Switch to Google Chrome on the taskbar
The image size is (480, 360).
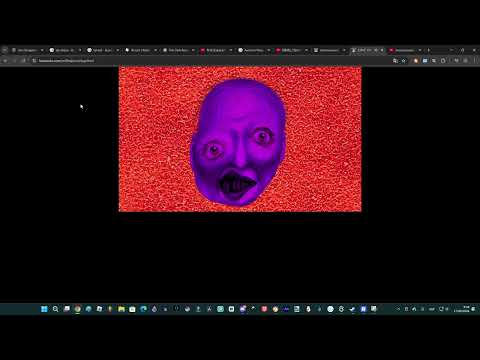tap(77, 309)
